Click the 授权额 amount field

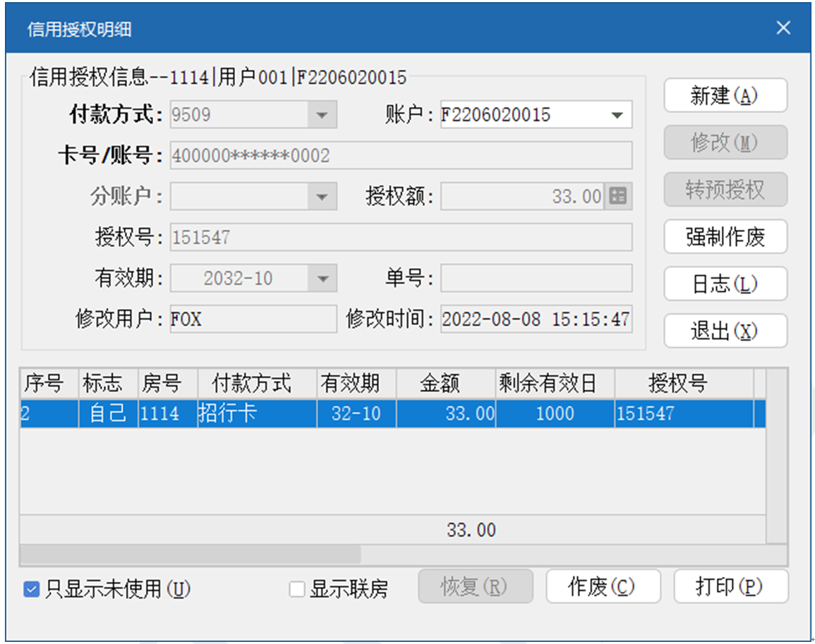522,197
